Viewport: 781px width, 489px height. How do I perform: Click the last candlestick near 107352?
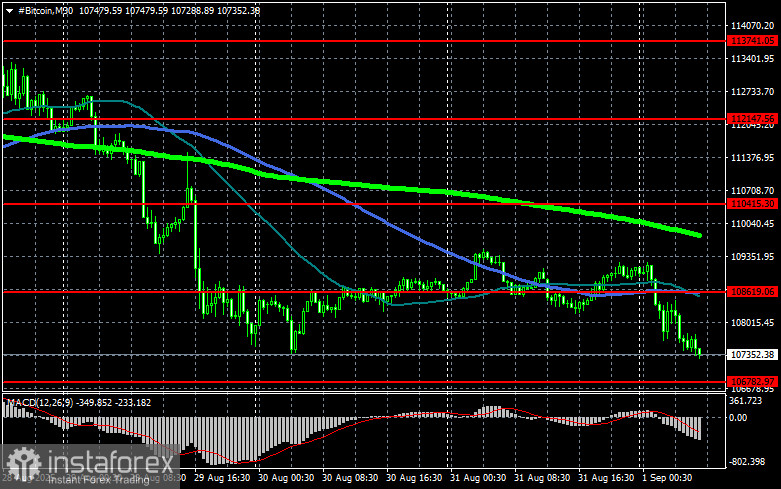700,353
